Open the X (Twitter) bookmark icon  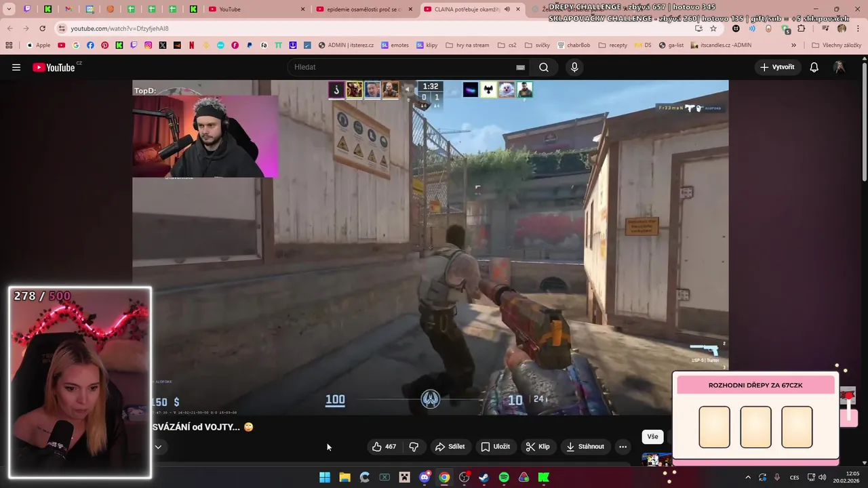pyautogui.click(x=163, y=45)
